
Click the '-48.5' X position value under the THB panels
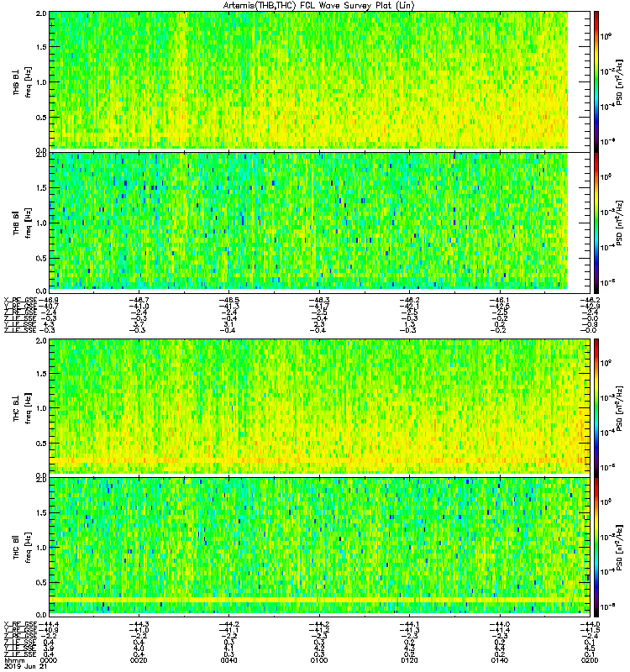click(x=229, y=300)
